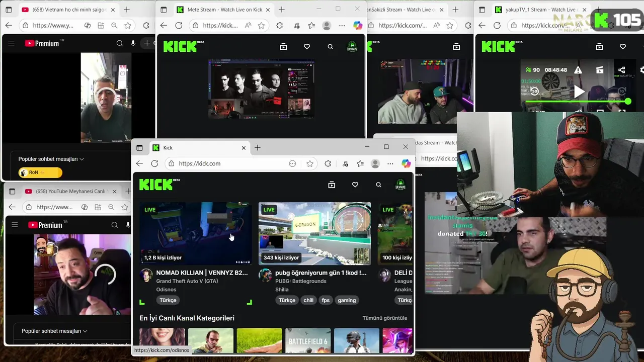Open Grand Theft Auto V (GTA) category link
The height and width of the screenshot is (362, 644).
(187, 281)
